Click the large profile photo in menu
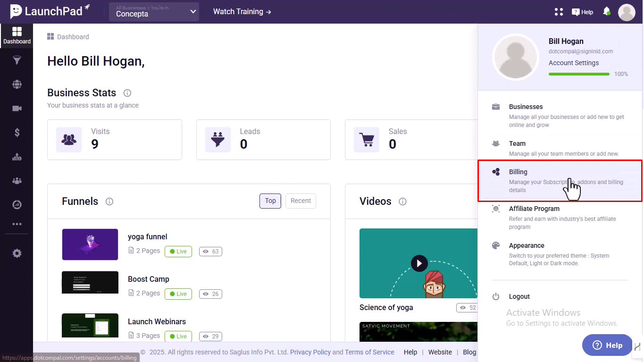The width and height of the screenshot is (644, 362). [x=516, y=57]
